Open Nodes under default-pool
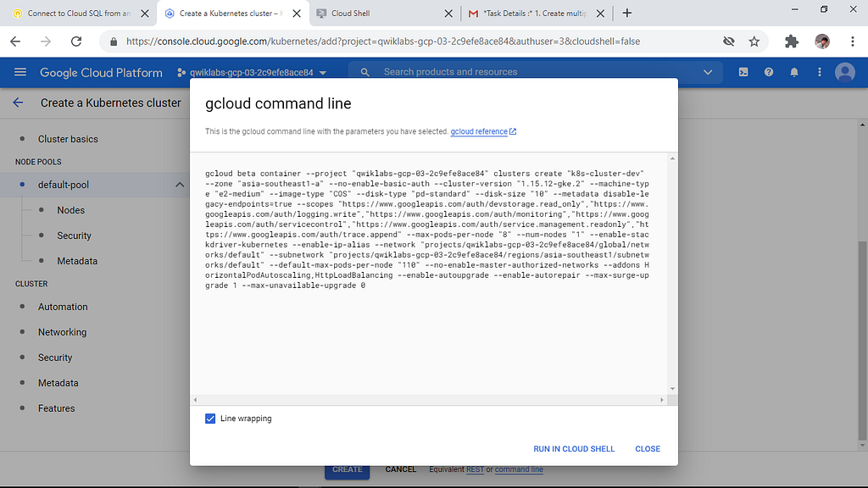This screenshot has width=868, height=488. tap(71, 210)
